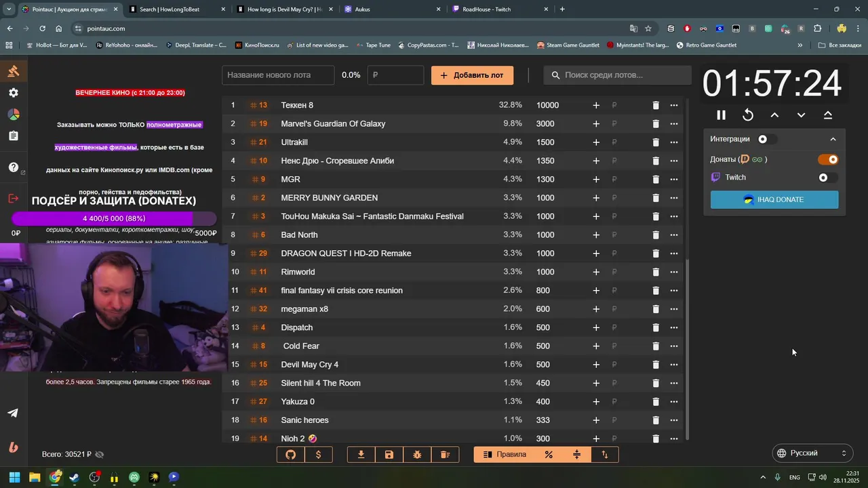The height and width of the screenshot is (488, 868).
Task: Toggle the Интеграции switch
Action: 767,139
